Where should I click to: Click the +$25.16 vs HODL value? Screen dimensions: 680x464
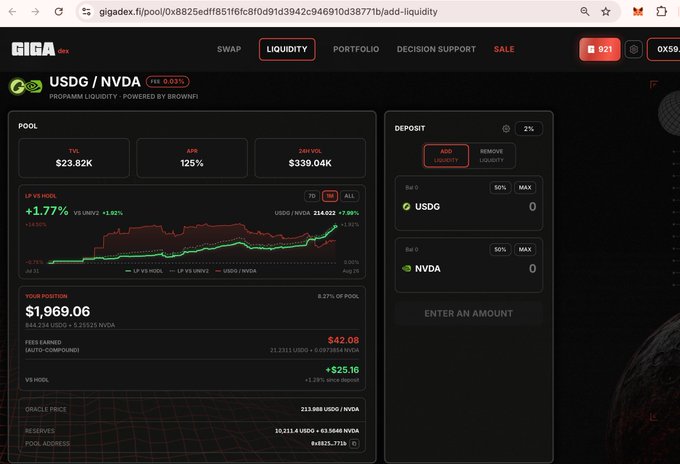[x=342, y=369]
